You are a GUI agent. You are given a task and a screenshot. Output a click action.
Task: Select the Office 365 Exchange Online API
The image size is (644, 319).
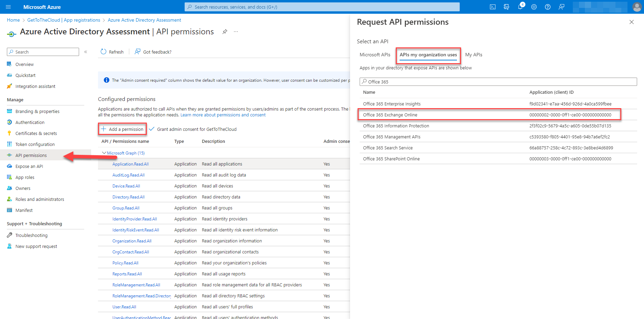pos(390,115)
